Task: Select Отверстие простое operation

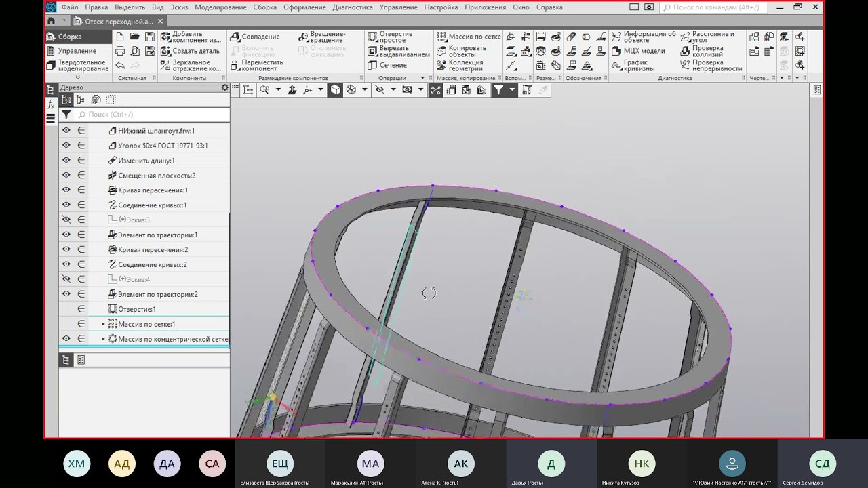Action: pos(390,37)
